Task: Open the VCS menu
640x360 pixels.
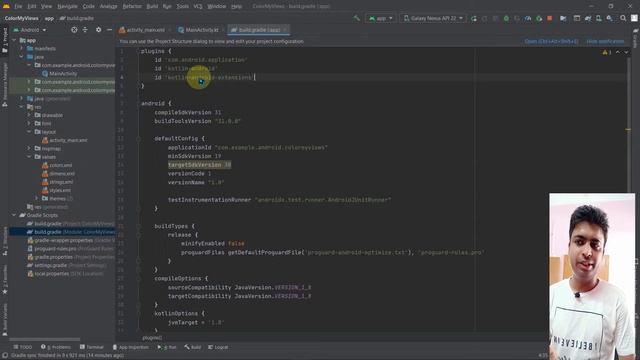Action: coord(198,7)
